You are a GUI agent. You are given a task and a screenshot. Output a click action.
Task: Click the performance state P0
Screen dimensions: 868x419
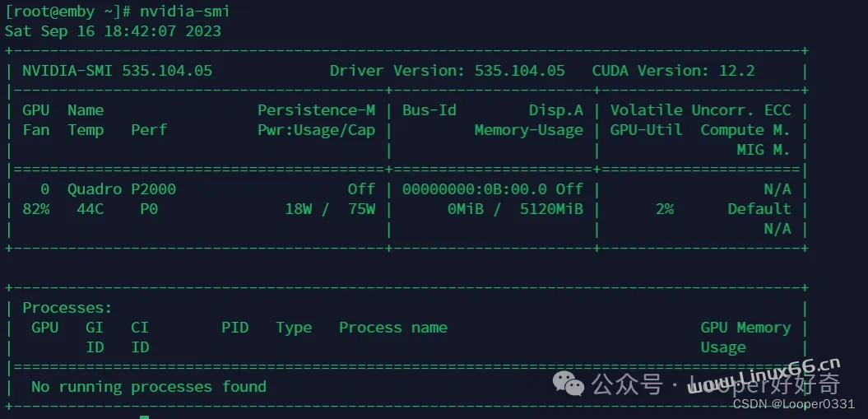(x=149, y=208)
